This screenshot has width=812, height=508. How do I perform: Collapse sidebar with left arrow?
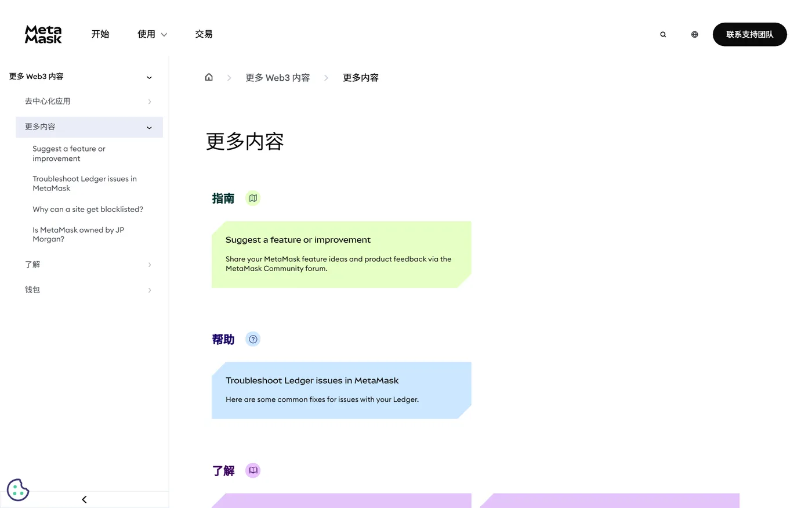[84, 499]
